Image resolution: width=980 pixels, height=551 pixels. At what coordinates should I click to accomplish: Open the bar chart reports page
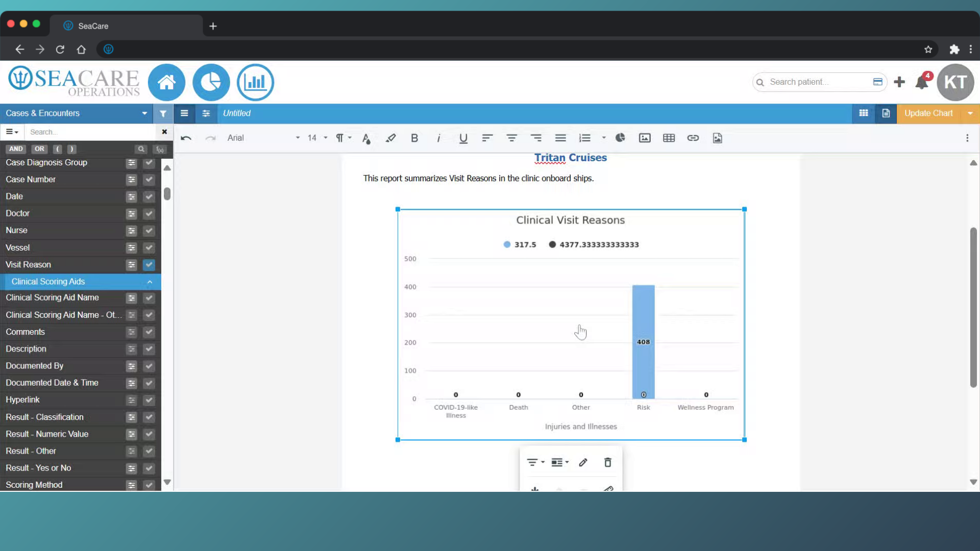(x=255, y=82)
